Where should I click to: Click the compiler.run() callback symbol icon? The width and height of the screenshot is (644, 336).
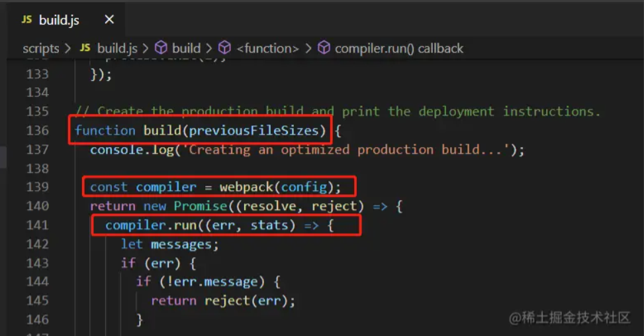(324, 48)
